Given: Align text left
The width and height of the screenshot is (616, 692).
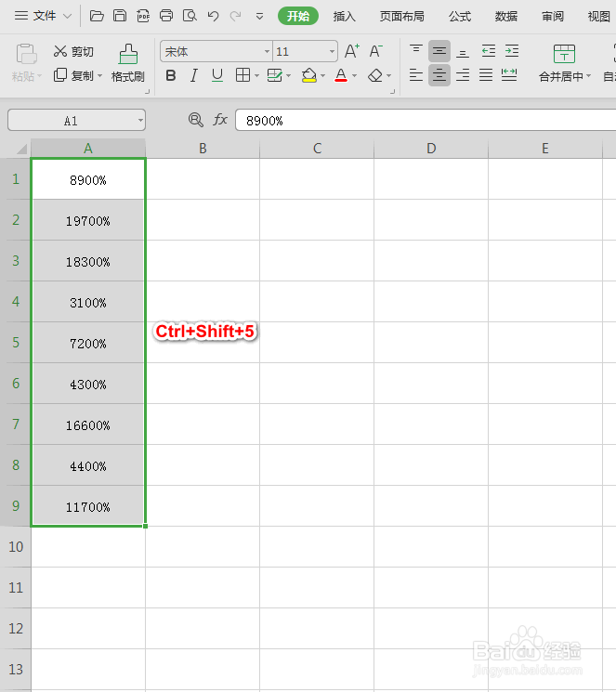Looking at the screenshot, I should (x=415, y=75).
